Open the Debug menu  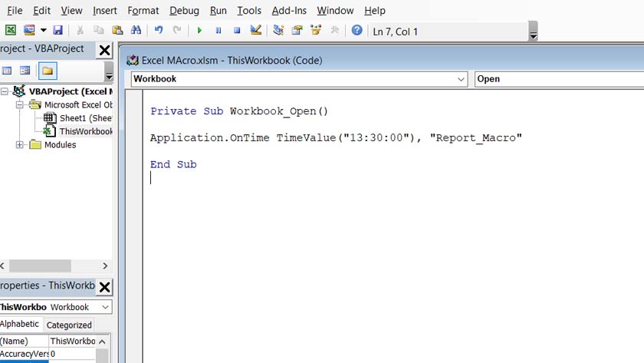pyautogui.click(x=184, y=11)
